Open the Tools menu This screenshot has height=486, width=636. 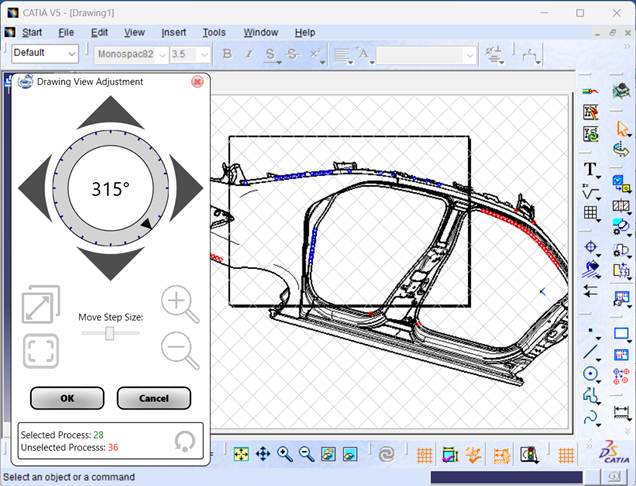coord(214,32)
